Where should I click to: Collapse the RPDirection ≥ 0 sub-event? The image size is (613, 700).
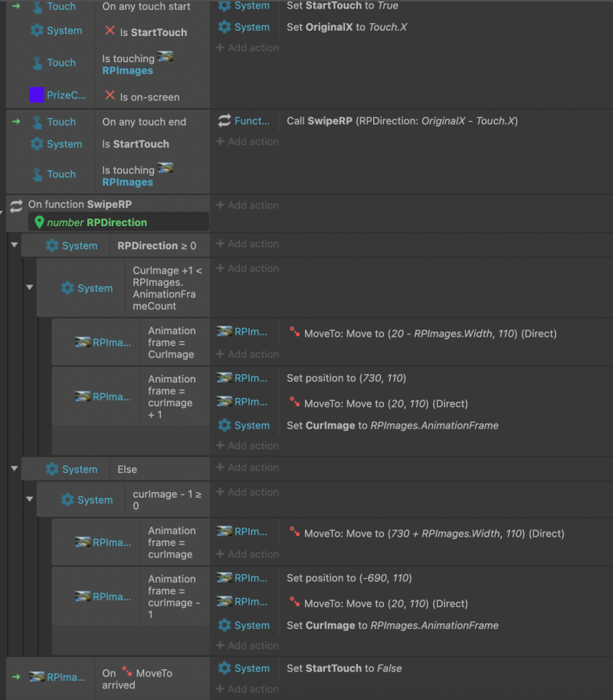[x=14, y=245]
